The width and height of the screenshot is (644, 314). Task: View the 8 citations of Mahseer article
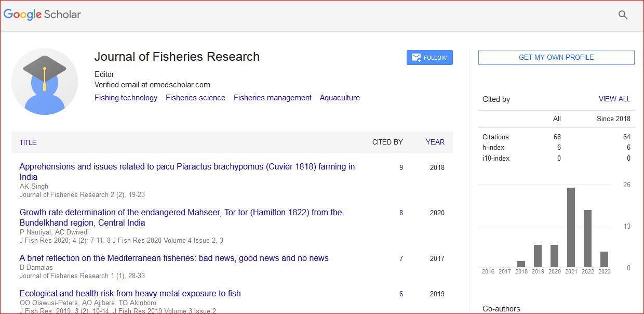(401, 213)
